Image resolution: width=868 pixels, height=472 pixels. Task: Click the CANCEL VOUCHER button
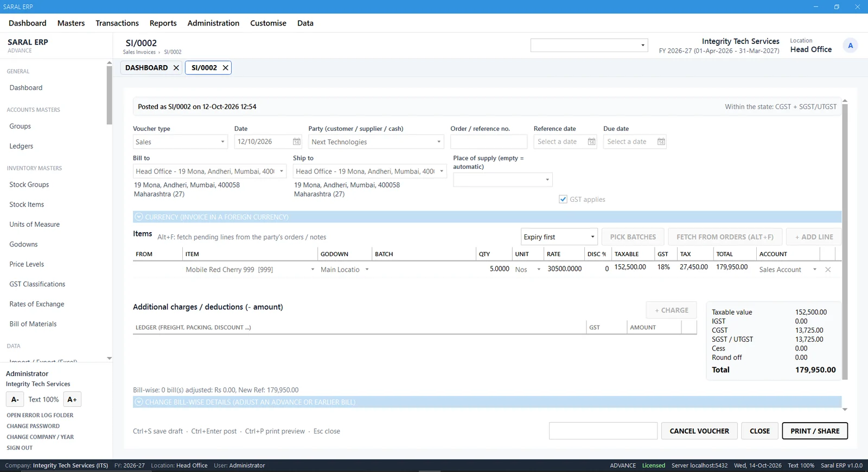click(x=699, y=431)
